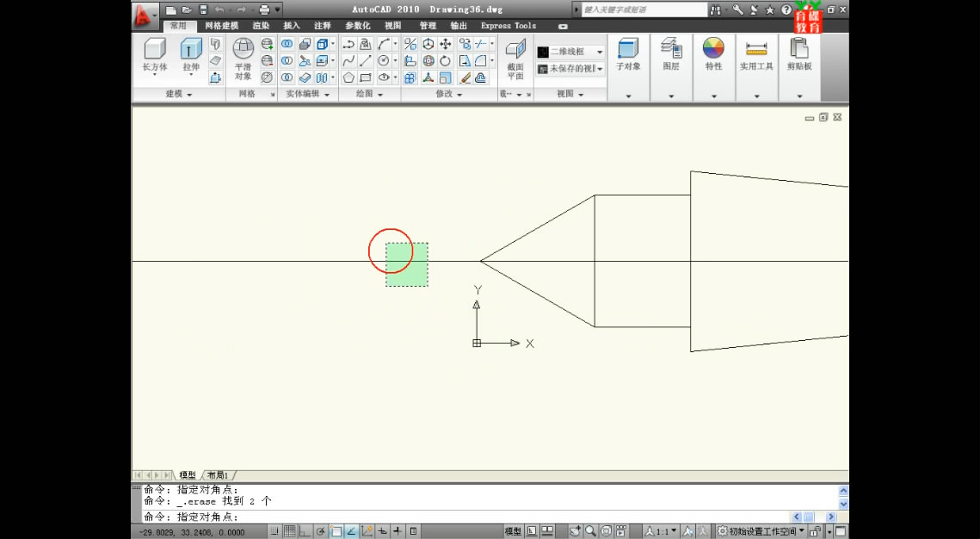The image size is (980, 539).
Task: Toggle Dynamic Input in the status bar
Action: 383,531
